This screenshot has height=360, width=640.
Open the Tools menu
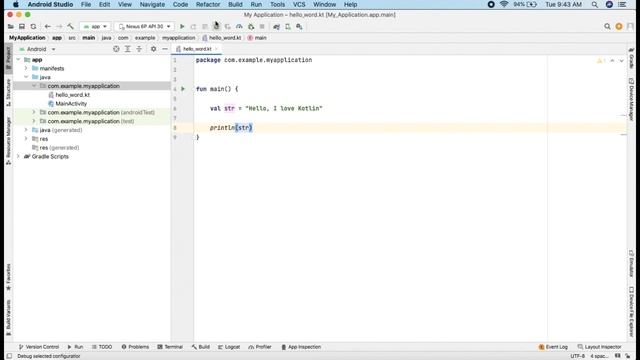pos(278,4)
